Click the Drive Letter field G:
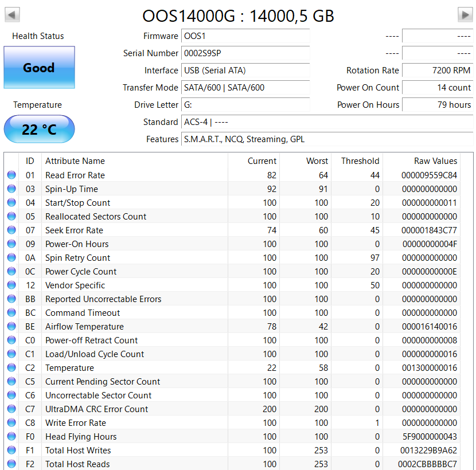 pyautogui.click(x=245, y=105)
